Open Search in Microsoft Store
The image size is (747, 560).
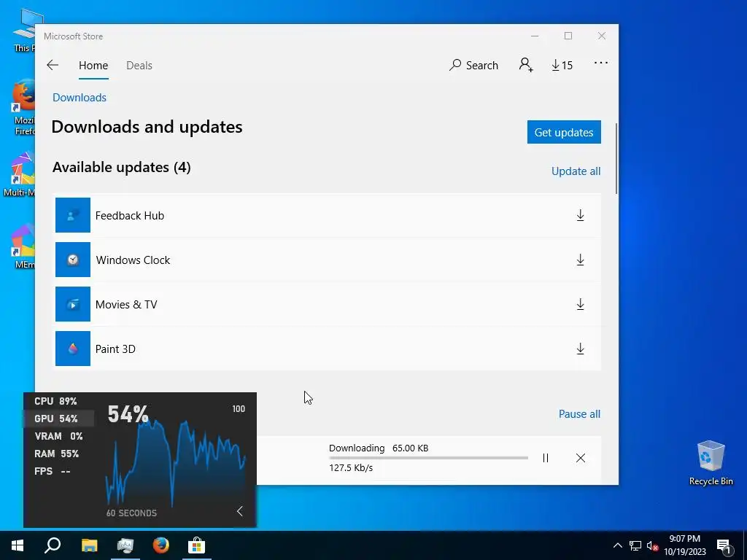pyautogui.click(x=473, y=65)
